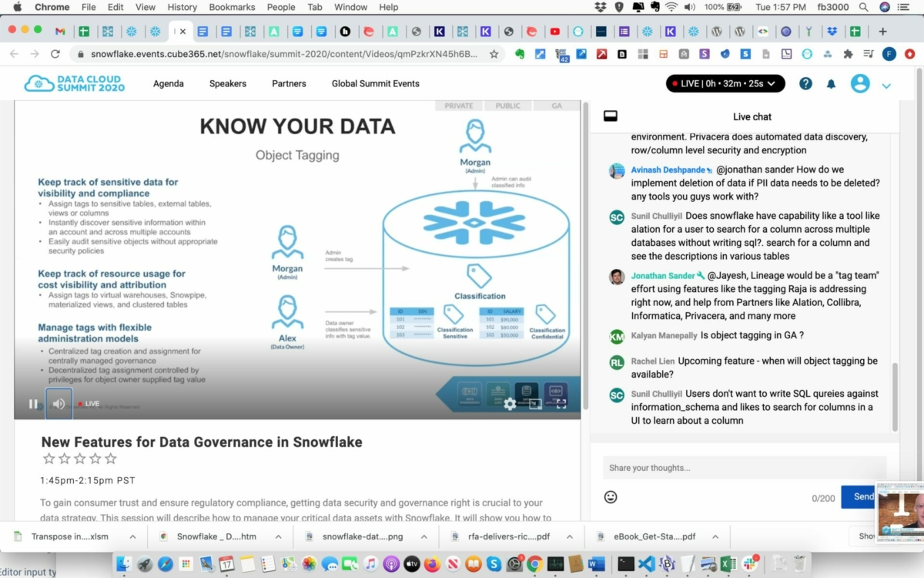This screenshot has height=578, width=924.
Task: Open the notifications bell icon
Action: [831, 83]
